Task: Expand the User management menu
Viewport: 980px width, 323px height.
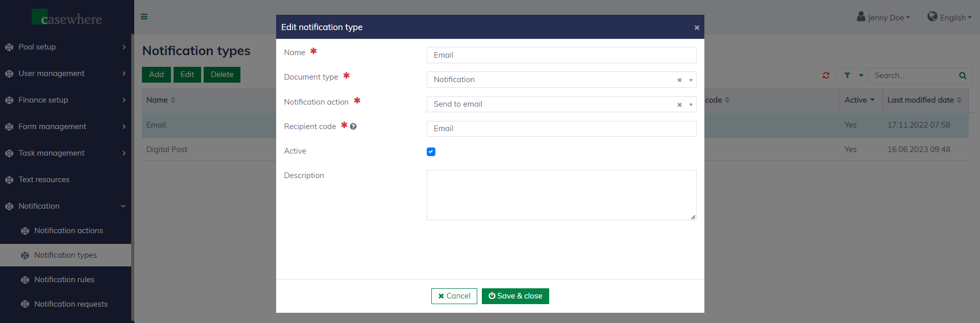Action: [x=65, y=73]
